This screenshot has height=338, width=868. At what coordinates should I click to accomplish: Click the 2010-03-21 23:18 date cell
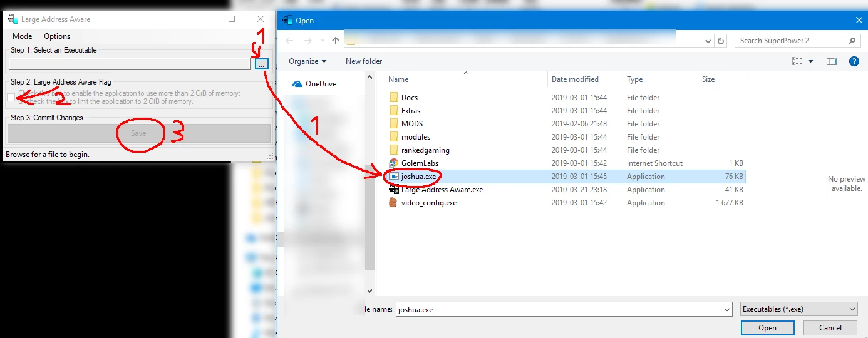pyautogui.click(x=579, y=190)
